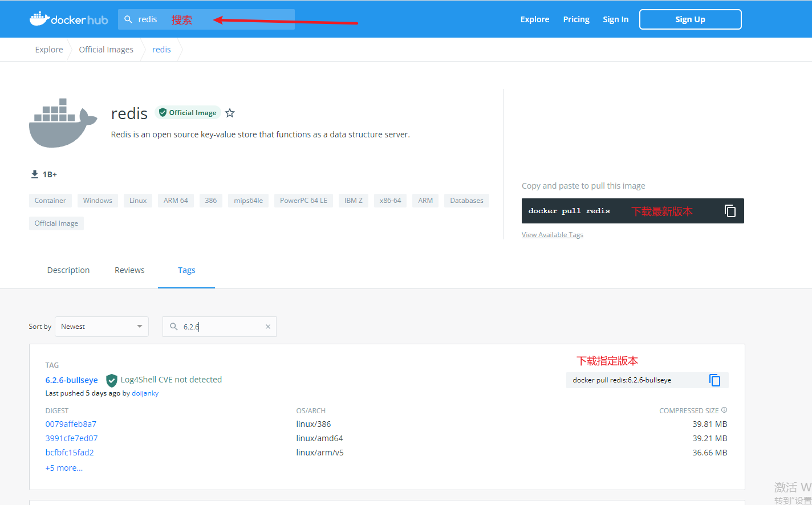Click the PowerPC 64 LE chip
Screen dimensions: 812x505
pyautogui.click(x=303, y=201)
